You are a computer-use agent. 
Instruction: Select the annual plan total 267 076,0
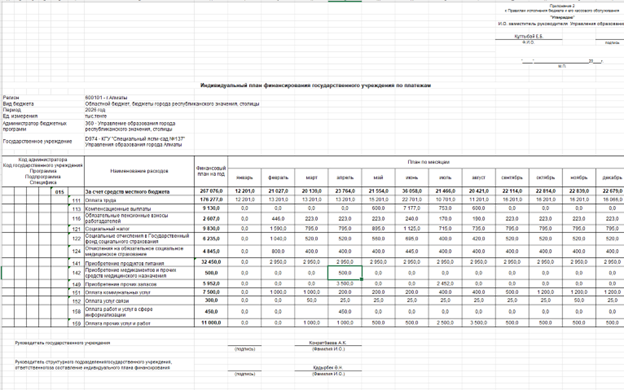(211, 191)
